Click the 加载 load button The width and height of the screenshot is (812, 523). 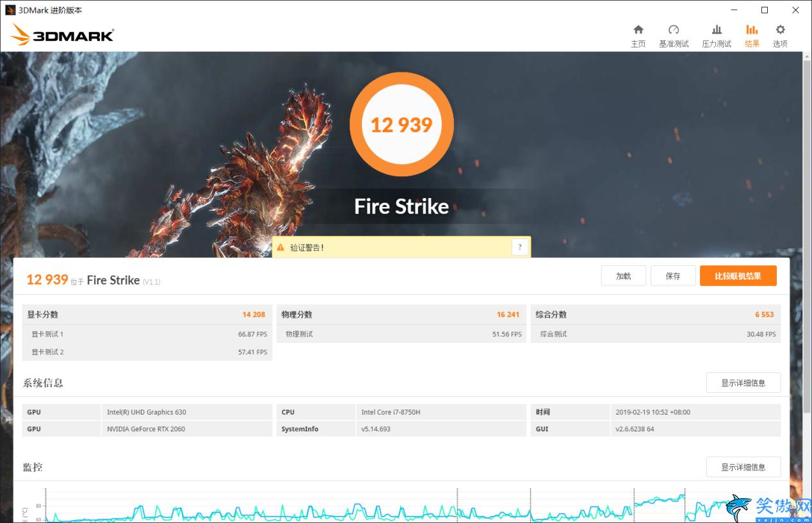click(x=623, y=276)
